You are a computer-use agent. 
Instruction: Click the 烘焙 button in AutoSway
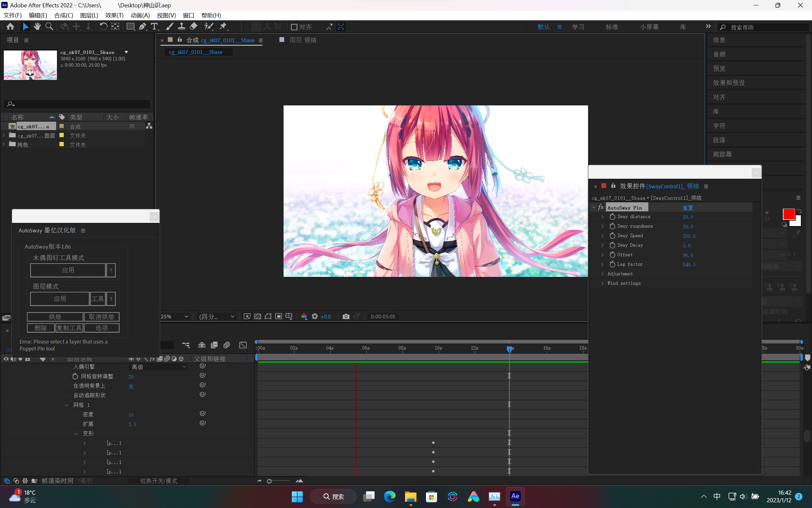55,317
